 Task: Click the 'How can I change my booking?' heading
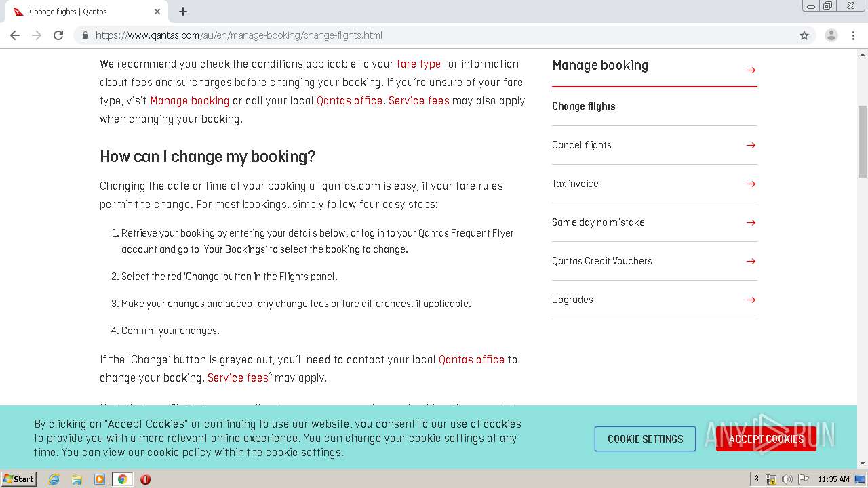coord(208,157)
